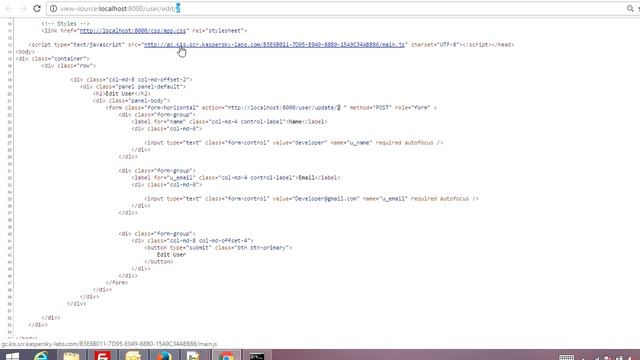Click the label for="name" source line
The width and height of the screenshot is (640, 360).
(x=229, y=122)
